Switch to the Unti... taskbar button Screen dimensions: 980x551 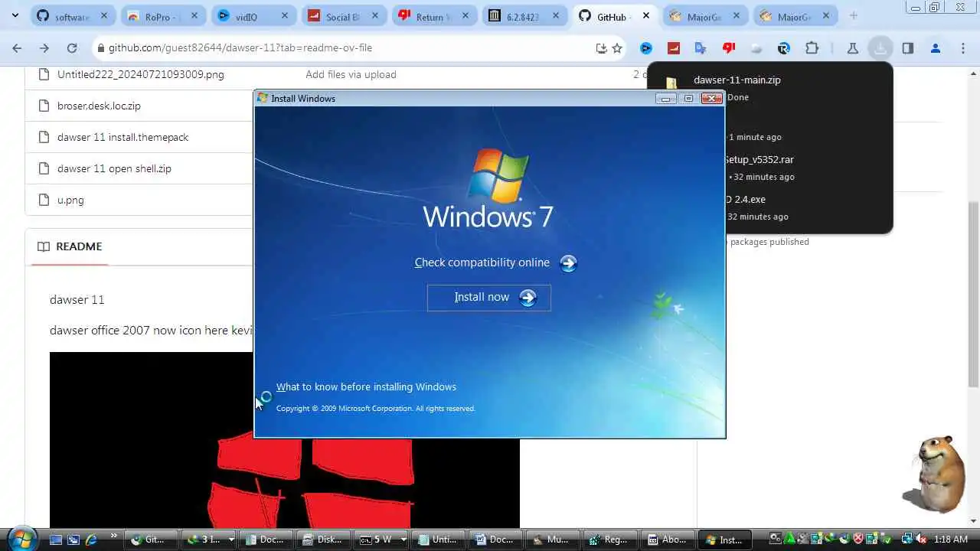click(x=438, y=540)
